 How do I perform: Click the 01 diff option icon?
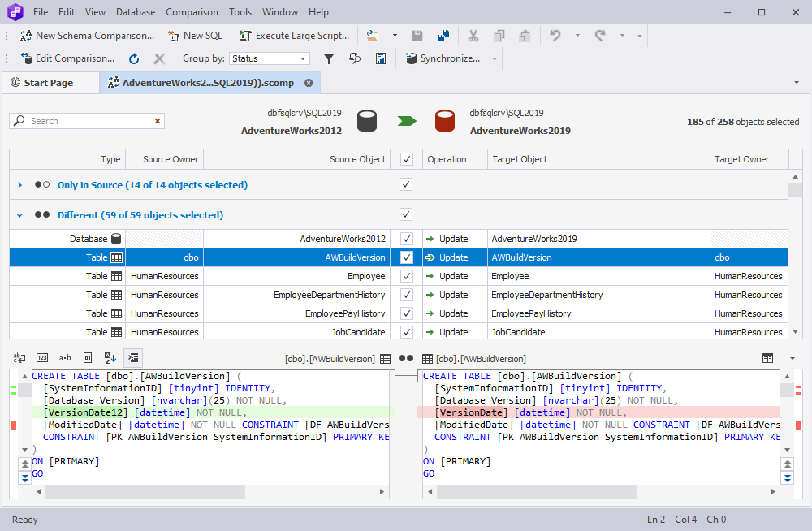coord(88,358)
